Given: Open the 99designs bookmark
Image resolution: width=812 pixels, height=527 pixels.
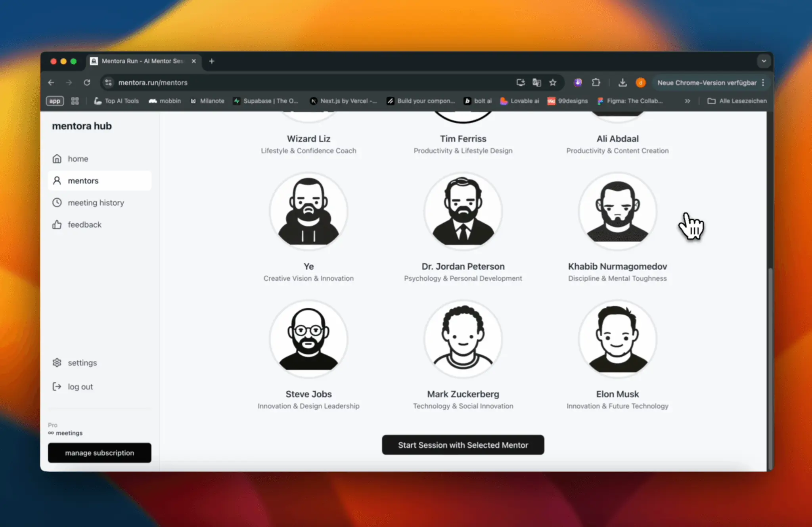Looking at the screenshot, I should pos(568,101).
